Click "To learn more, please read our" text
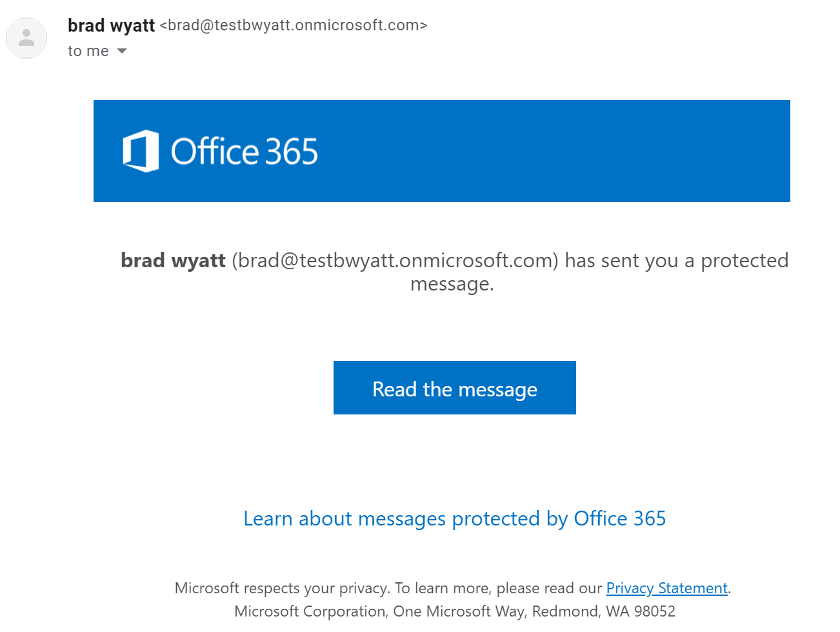Screen dimensions: 840x632 [499, 588]
